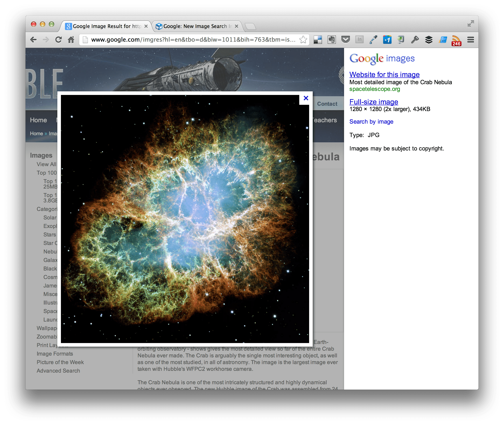Reload the current page
This screenshot has width=504, height=425.
click(58, 39)
